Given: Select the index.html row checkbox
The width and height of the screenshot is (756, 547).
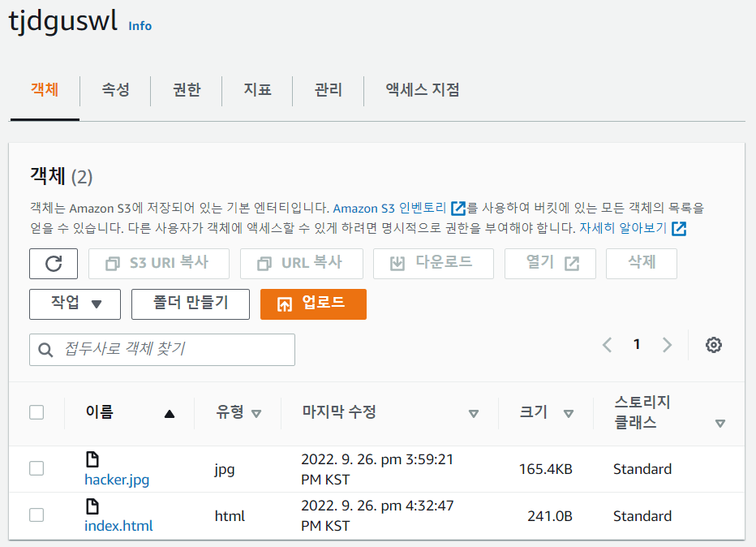Looking at the screenshot, I should coord(37,515).
